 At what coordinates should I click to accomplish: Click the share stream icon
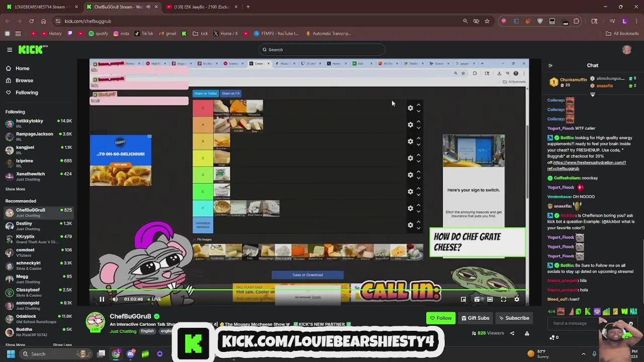[x=512, y=333]
